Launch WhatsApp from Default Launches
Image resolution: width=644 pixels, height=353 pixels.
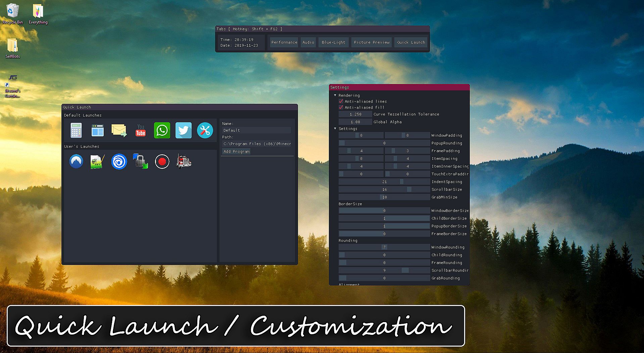coord(162,130)
